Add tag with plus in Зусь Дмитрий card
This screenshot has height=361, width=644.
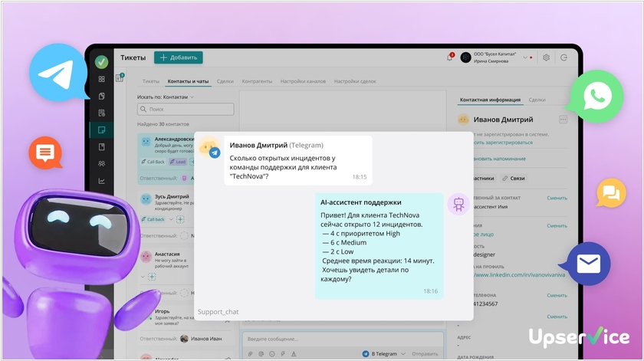tap(180, 219)
